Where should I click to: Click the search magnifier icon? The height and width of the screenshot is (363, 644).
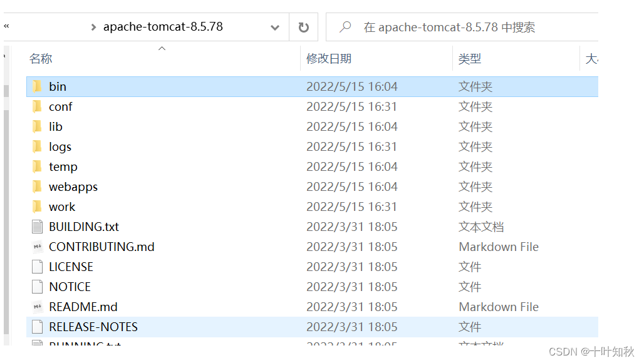(x=345, y=27)
